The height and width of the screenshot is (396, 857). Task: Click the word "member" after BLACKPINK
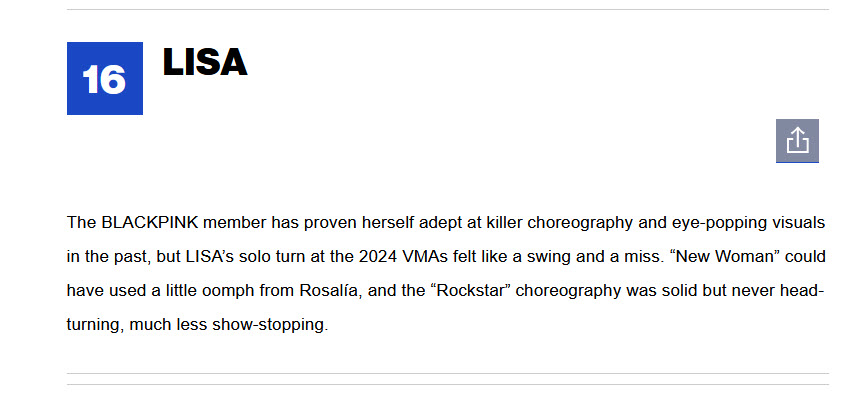235,223
